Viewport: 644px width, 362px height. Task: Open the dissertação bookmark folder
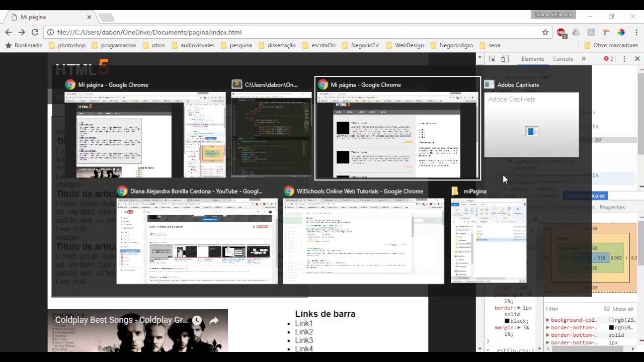coord(277,45)
